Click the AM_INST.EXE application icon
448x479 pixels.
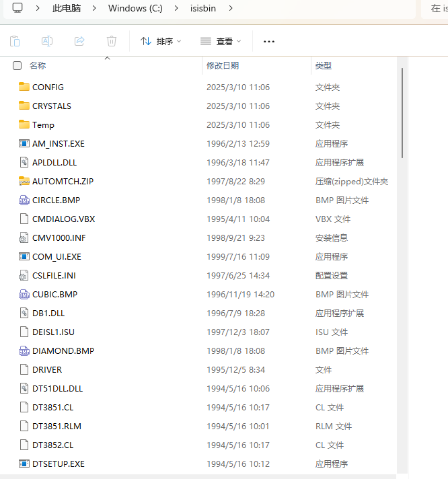coord(24,143)
